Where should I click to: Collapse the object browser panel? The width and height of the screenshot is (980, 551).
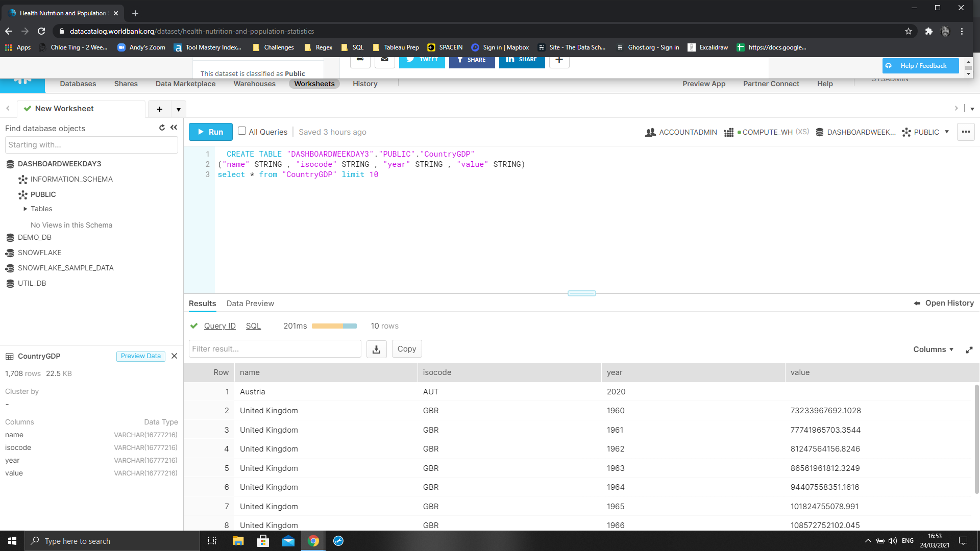click(x=174, y=128)
